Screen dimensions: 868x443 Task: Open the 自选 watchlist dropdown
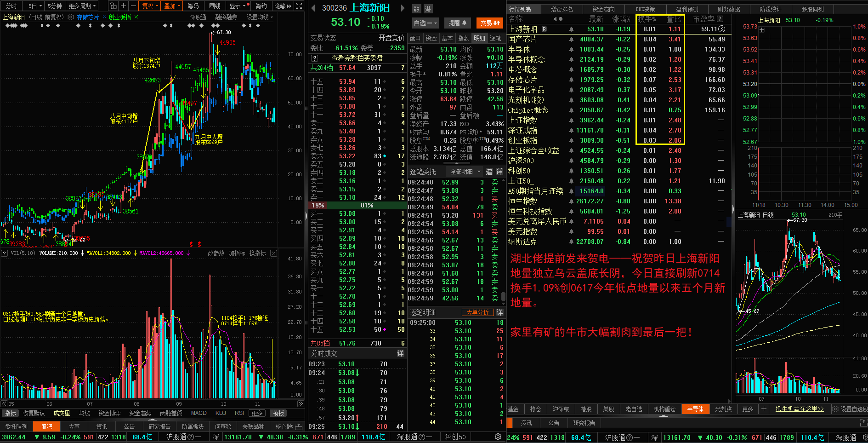(425, 23)
